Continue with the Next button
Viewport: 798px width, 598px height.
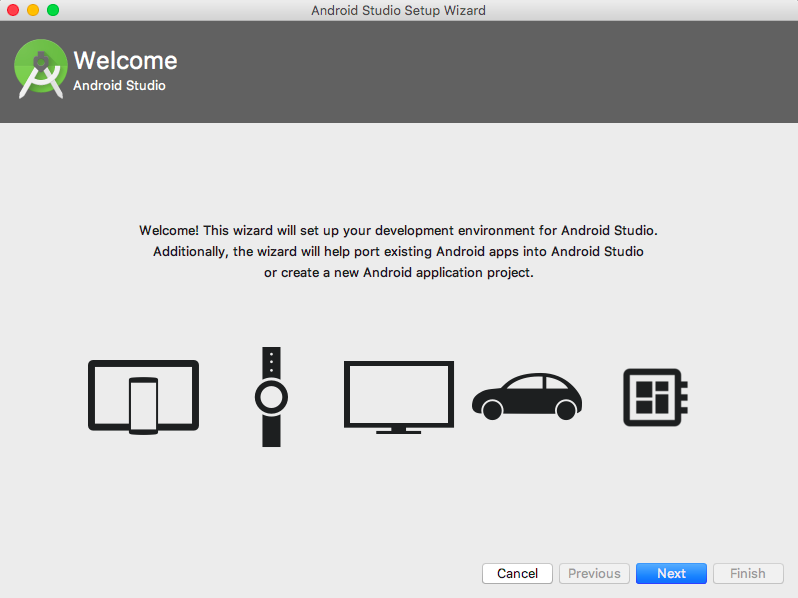click(671, 574)
